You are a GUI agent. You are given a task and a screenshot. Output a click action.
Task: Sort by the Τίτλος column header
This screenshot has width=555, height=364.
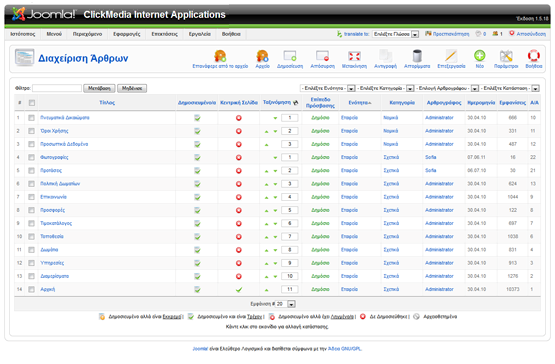coord(107,103)
